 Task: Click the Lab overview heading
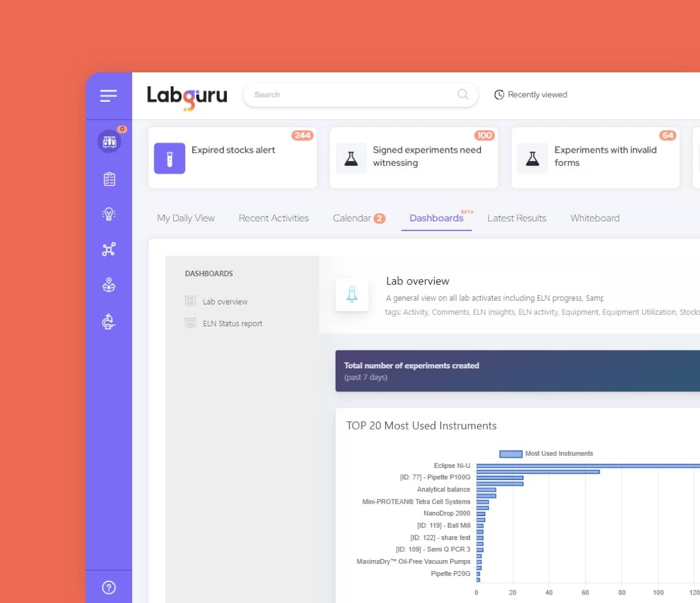coord(418,281)
